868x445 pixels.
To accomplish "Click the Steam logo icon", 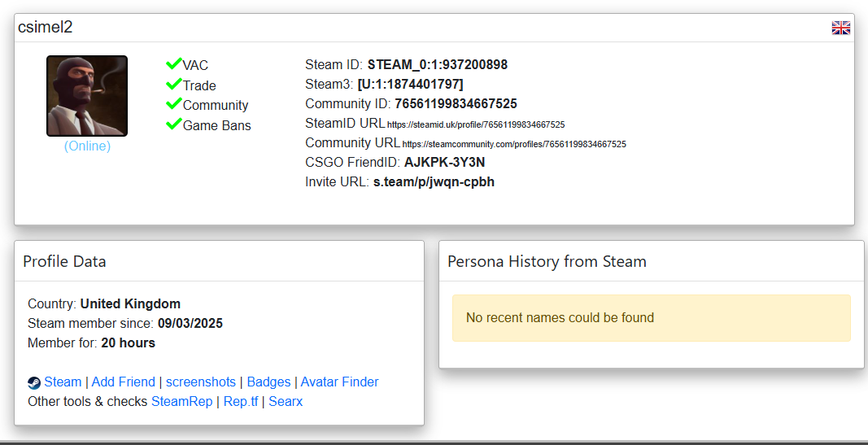I will click(34, 382).
